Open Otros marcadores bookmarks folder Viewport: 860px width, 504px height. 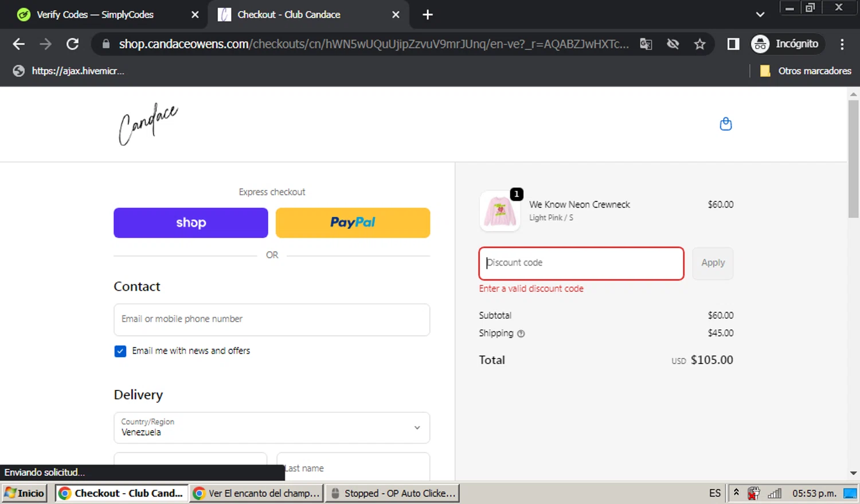tap(806, 71)
